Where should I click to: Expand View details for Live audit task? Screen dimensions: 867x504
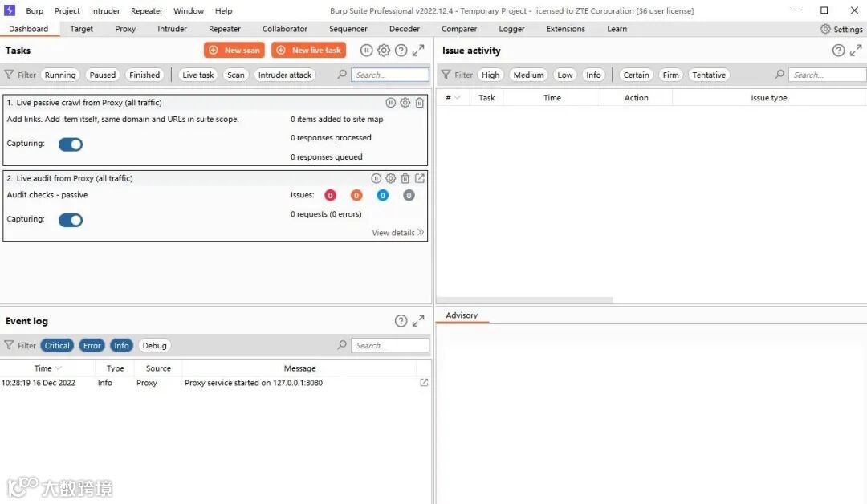coord(397,233)
